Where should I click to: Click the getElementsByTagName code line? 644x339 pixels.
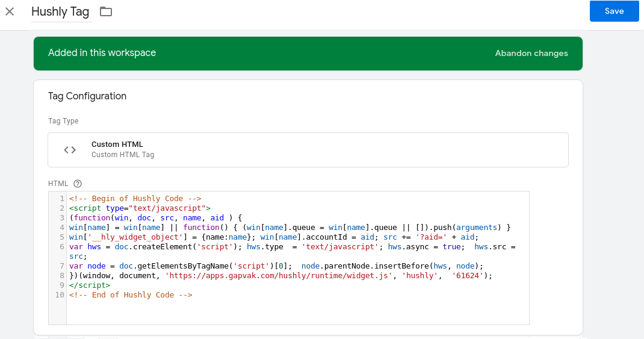[x=276, y=266]
